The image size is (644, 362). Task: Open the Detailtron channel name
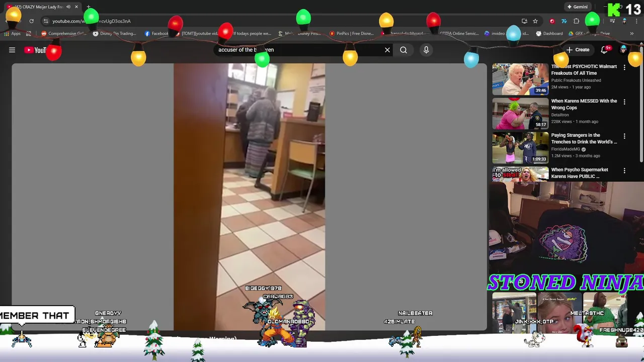click(x=560, y=115)
